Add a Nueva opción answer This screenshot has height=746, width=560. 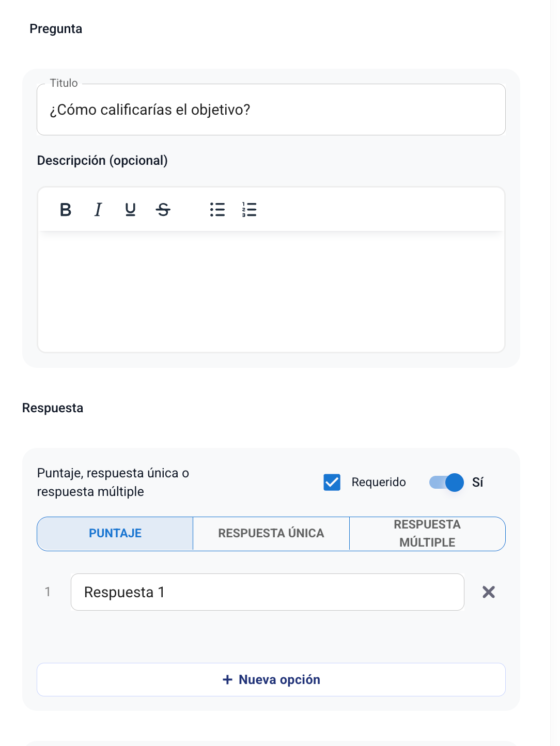[x=279, y=680]
